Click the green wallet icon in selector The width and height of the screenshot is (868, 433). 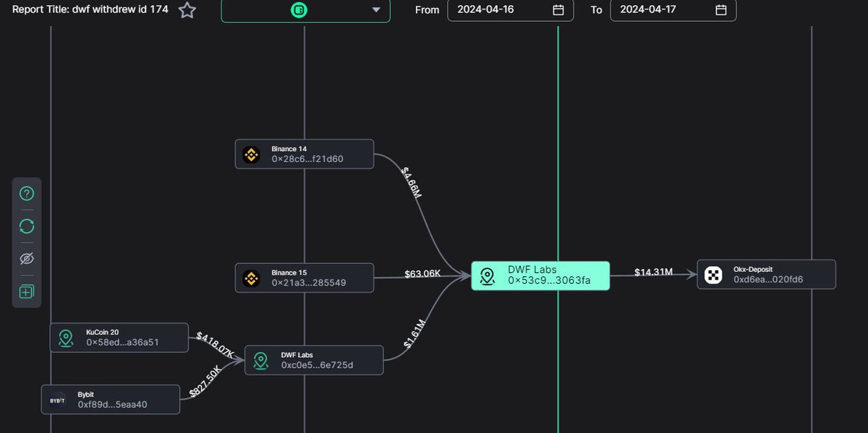click(298, 10)
